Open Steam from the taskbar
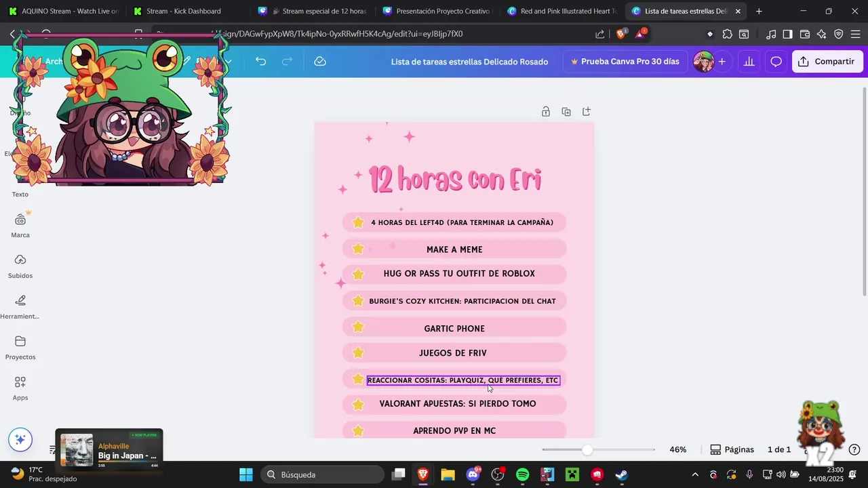The image size is (868, 488). 622,474
